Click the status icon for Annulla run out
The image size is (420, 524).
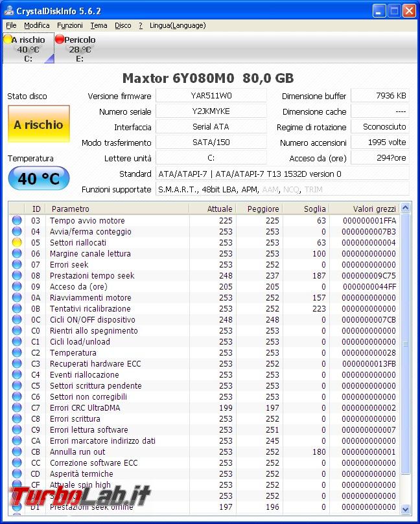click(x=17, y=452)
